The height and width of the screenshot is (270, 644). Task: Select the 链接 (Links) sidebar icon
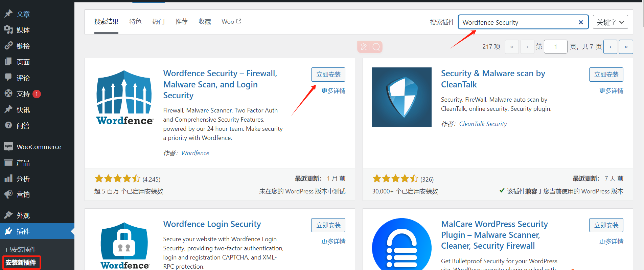pyautogui.click(x=23, y=46)
